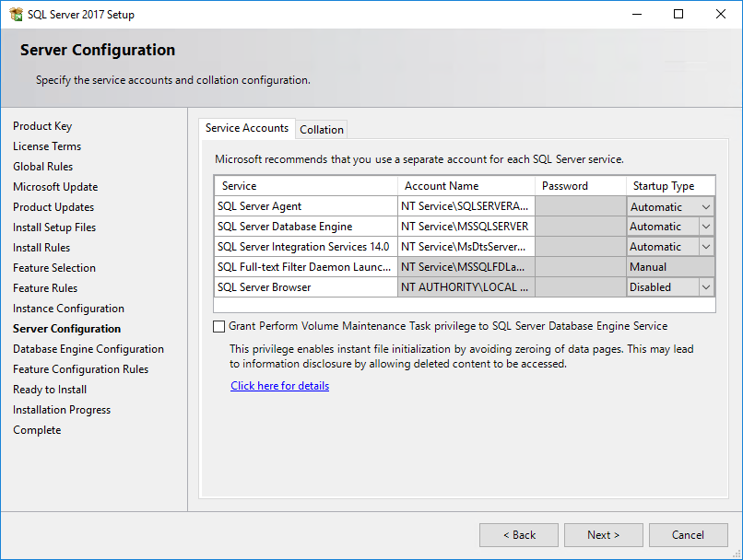Viewport: 743px width, 560px height.
Task: Close the SQL Server 2017 Setup window
Action: click(721, 14)
